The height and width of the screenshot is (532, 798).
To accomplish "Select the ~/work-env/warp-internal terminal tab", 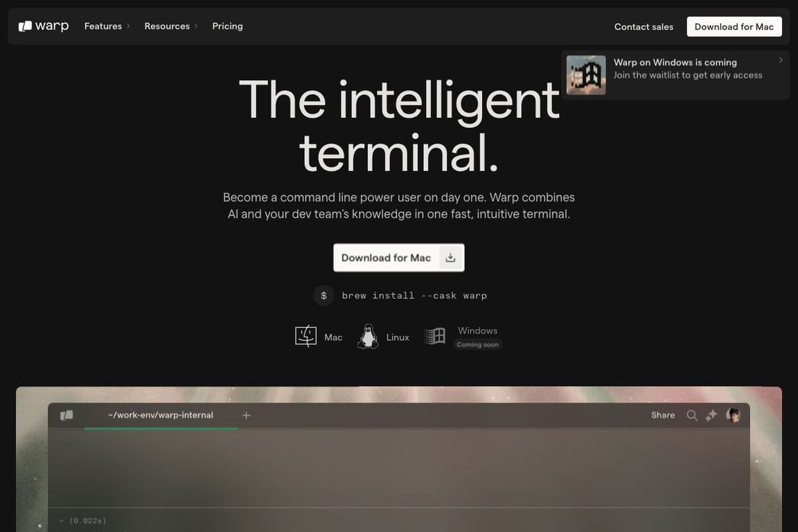I will (x=160, y=415).
